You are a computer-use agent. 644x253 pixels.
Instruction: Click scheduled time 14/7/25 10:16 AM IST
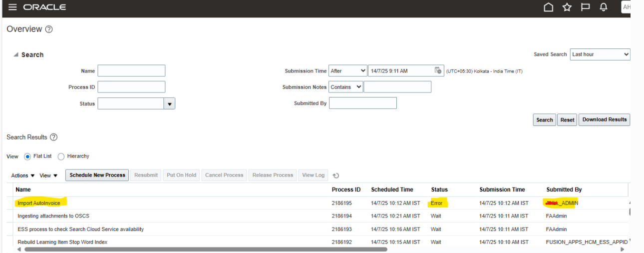395,229
